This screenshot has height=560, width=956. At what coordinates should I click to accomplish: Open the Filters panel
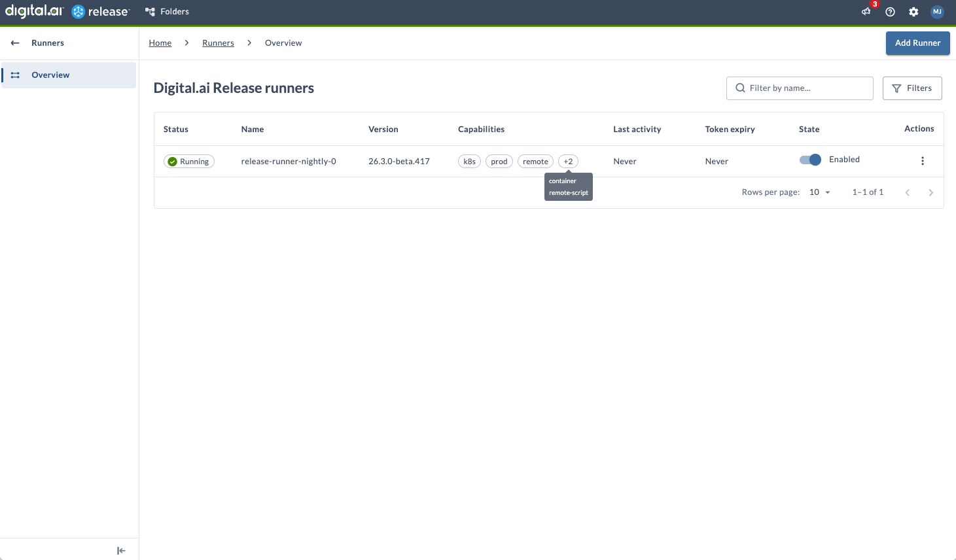[x=912, y=88]
